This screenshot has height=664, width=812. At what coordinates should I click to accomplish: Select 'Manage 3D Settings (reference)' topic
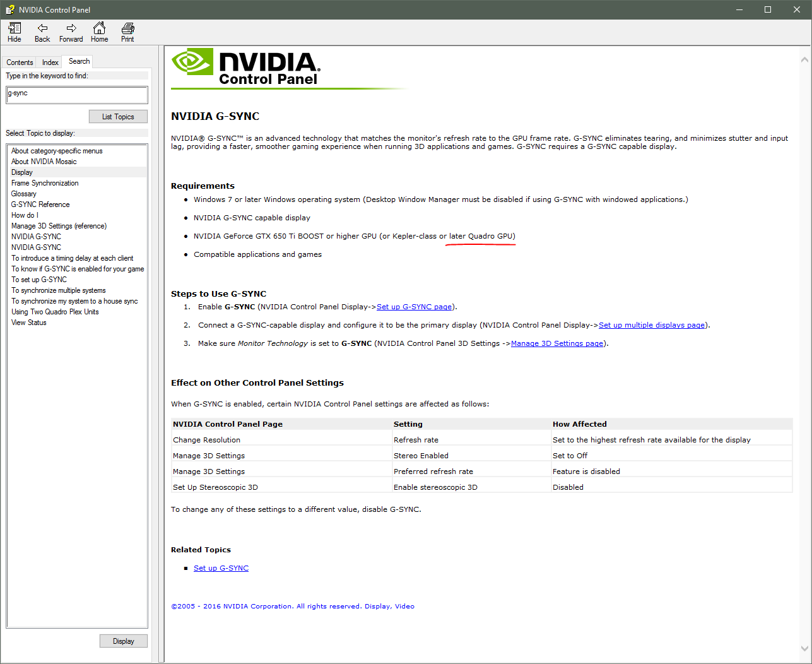[59, 226]
